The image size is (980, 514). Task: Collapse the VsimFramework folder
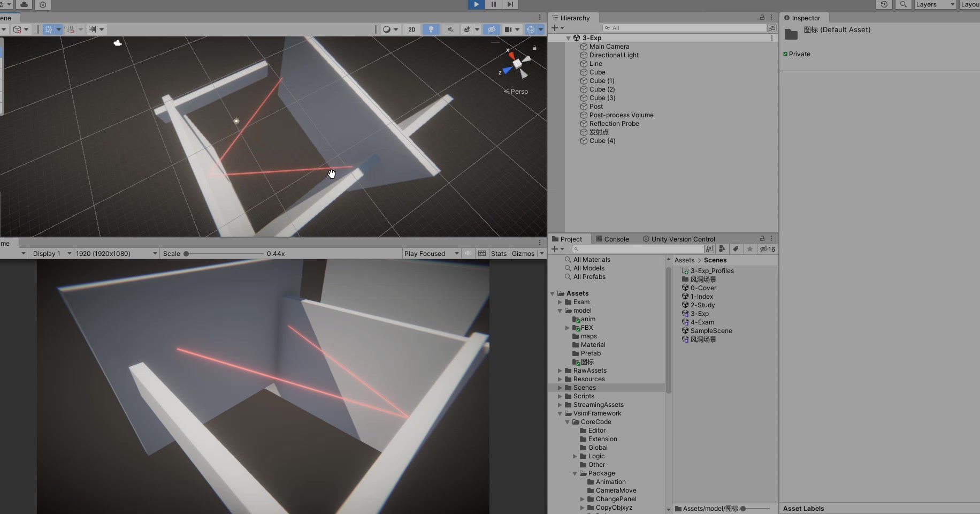[x=560, y=413]
